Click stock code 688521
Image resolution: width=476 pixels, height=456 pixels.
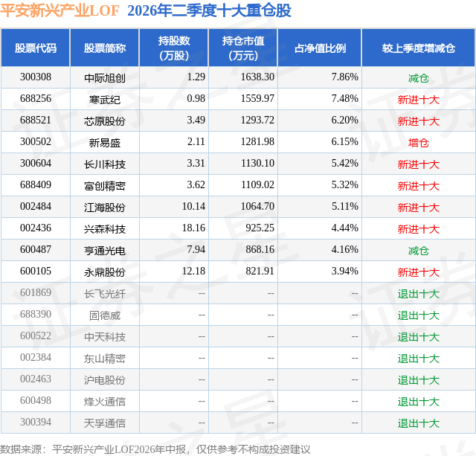tap(36, 121)
